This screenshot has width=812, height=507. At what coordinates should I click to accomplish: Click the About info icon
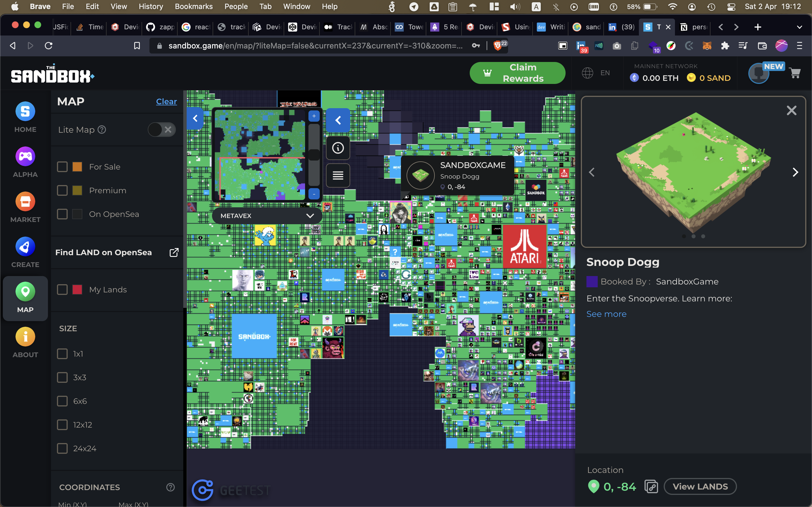click(x=25, y=337)
